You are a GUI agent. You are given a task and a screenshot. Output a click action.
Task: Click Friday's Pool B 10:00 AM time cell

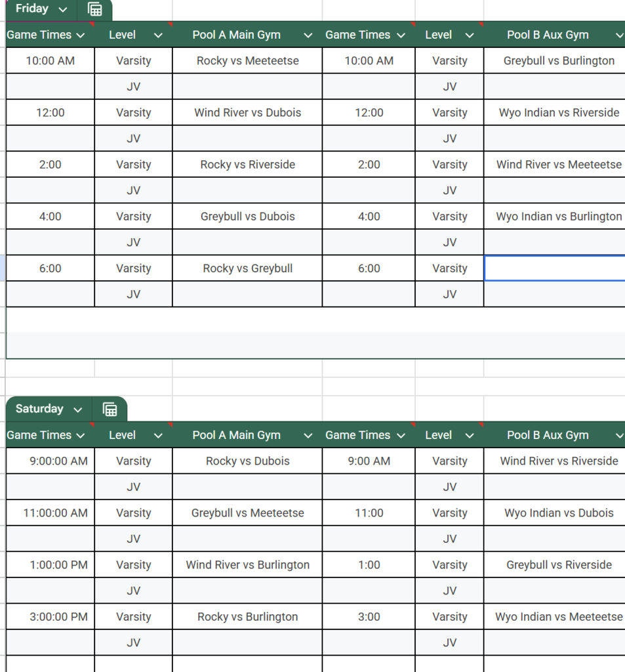coord(369,60)
